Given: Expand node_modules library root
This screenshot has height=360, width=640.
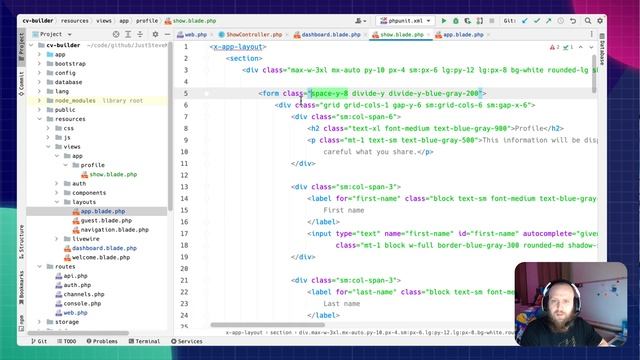Looking at the screenshot, I should click(40, 100).
